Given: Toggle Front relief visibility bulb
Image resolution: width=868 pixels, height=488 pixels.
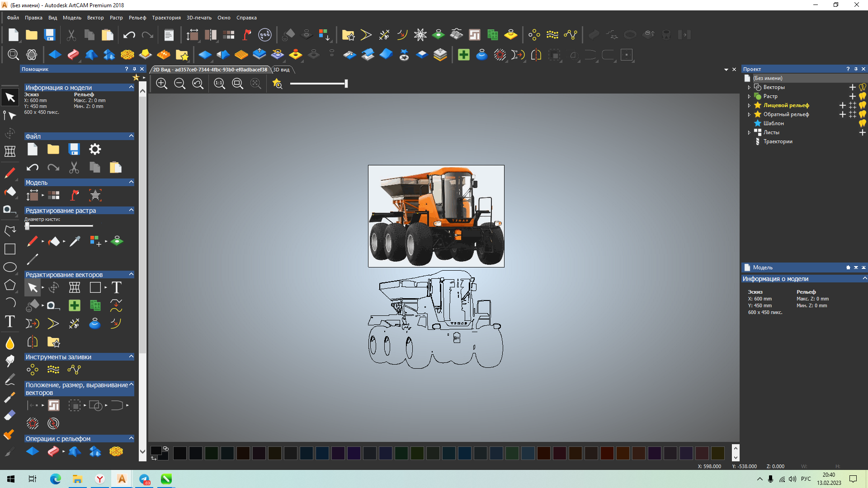Looking at the screenshot, I should 863,105.
